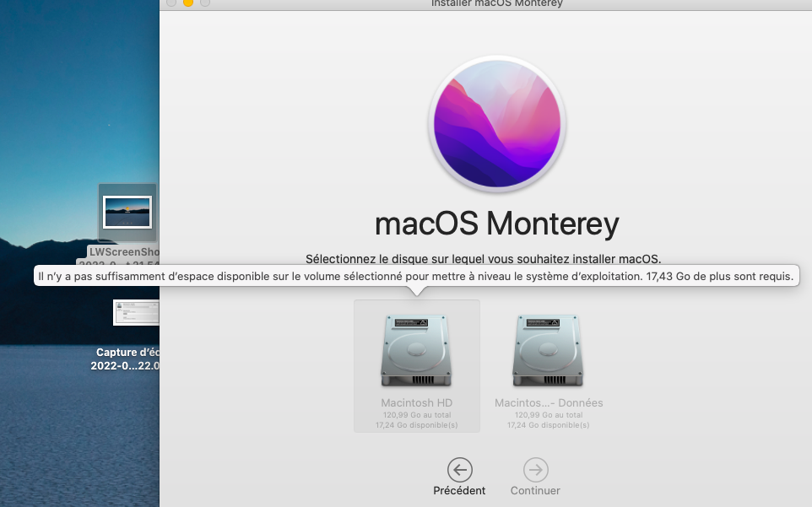Click the "macOS Monterey" heading text
The width and height of the screenshot is (812, 507).
496,224
